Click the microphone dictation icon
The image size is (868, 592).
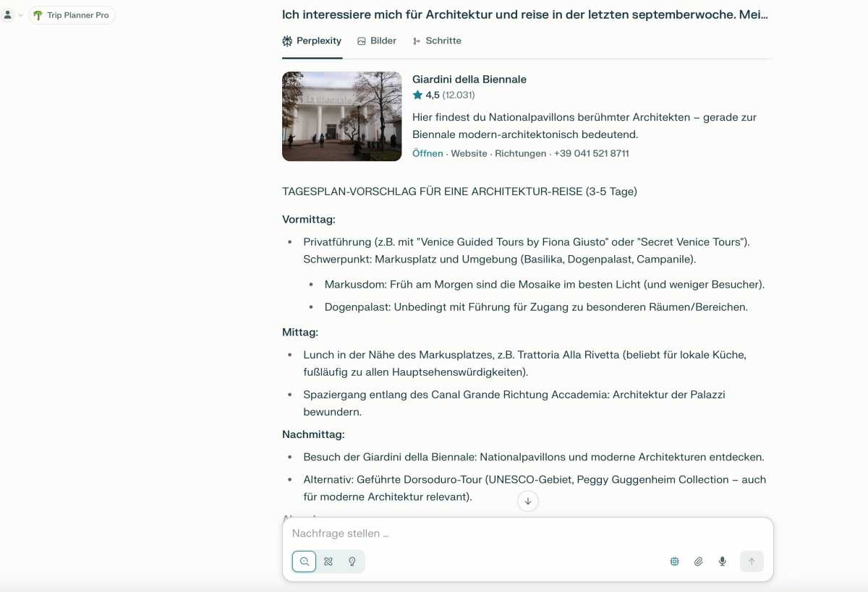click(x=722, y=561)
